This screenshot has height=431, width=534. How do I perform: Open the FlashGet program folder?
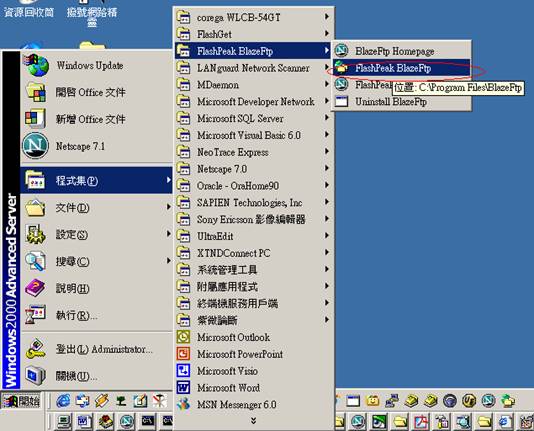click(253, 34)
